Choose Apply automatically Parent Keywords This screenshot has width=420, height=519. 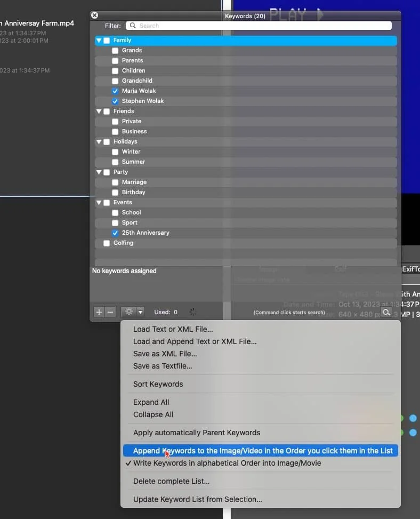coord(261,433)
